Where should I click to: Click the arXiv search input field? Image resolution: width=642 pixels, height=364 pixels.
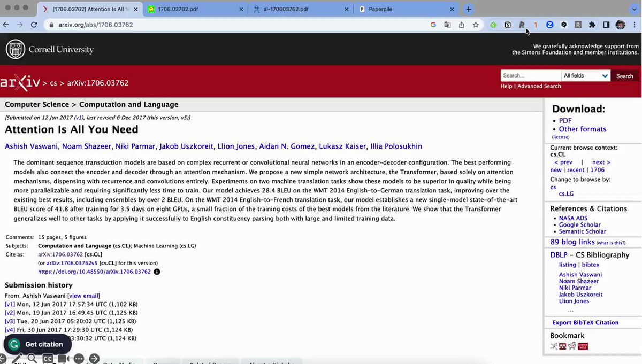click(x=530, y=76)
